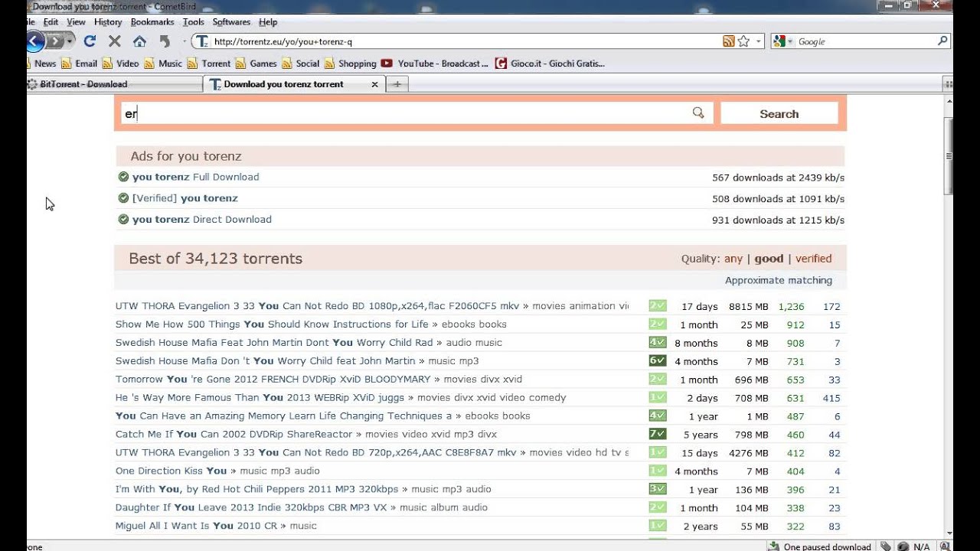This screenshot has width=980, height=551.
Task: Click verified badge on Swedish House Mafia Don't You Worry row
Action: click(657, 360)
